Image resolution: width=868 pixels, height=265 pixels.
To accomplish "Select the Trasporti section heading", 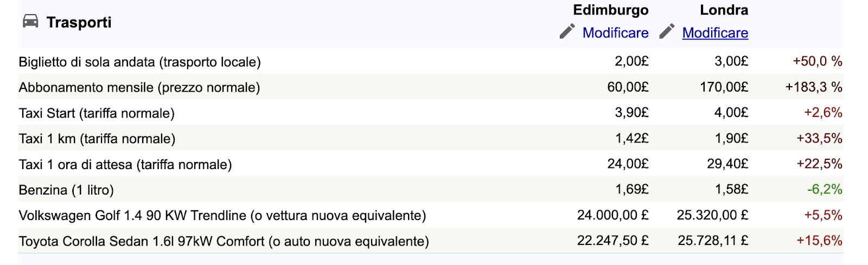I will (x=79, y=22).
